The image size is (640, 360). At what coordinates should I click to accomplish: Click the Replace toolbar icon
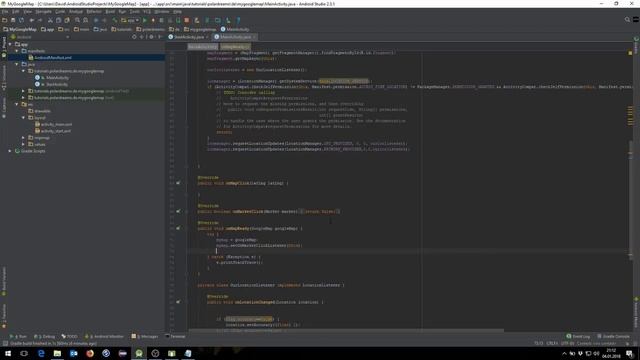click(x=86, y=20)
